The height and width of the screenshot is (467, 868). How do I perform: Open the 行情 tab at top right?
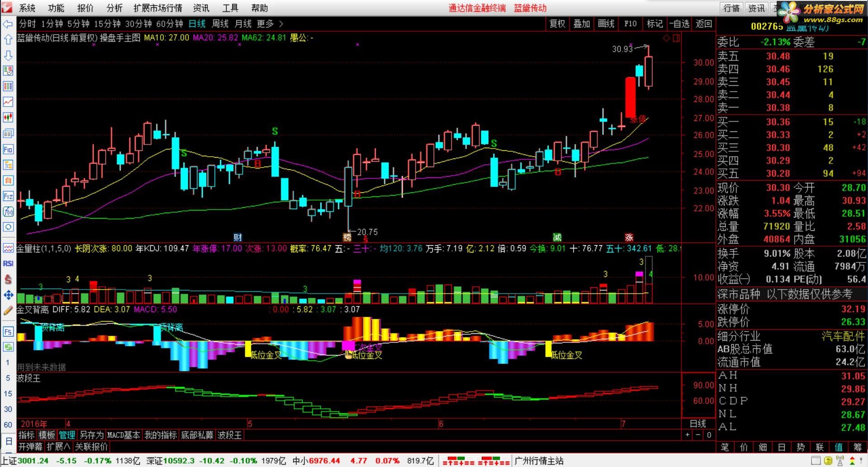731,8
